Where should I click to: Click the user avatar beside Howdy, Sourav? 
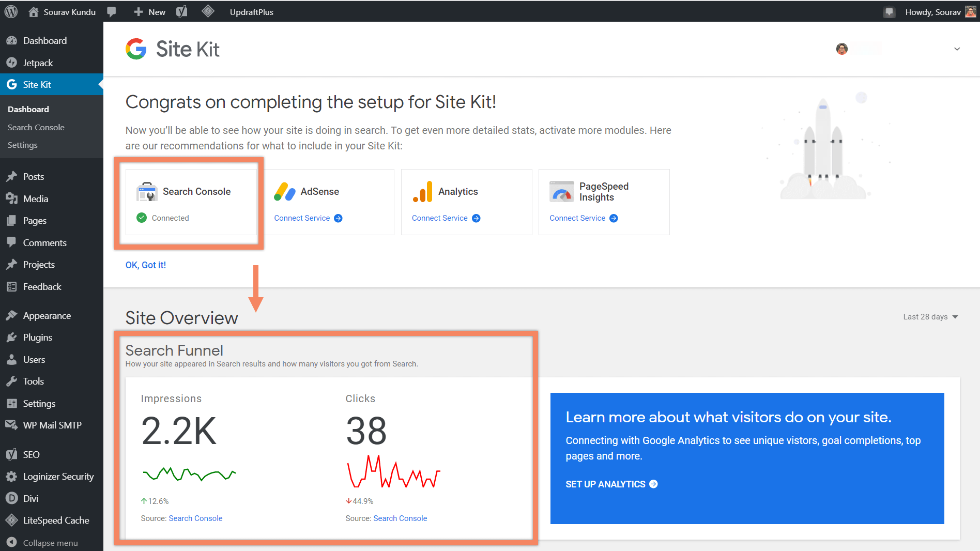(970, 12)
